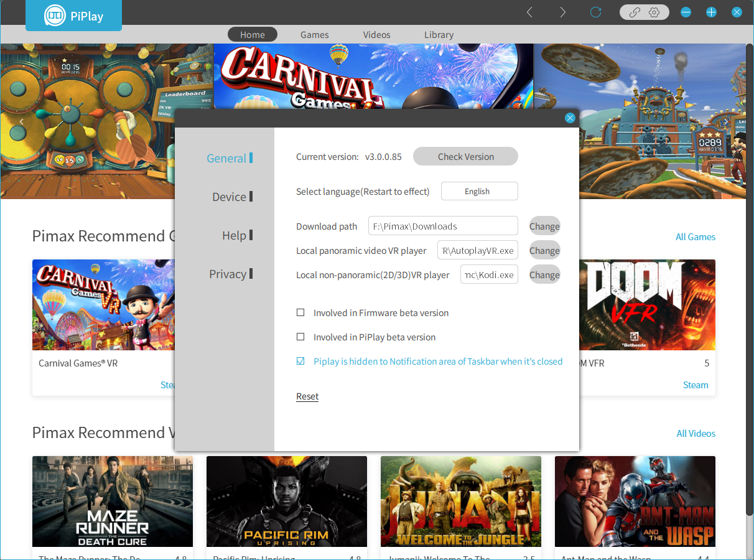Change the local panoramic video VR player
The width and height of the screenshot is (754, 560).
coord(545,251)
